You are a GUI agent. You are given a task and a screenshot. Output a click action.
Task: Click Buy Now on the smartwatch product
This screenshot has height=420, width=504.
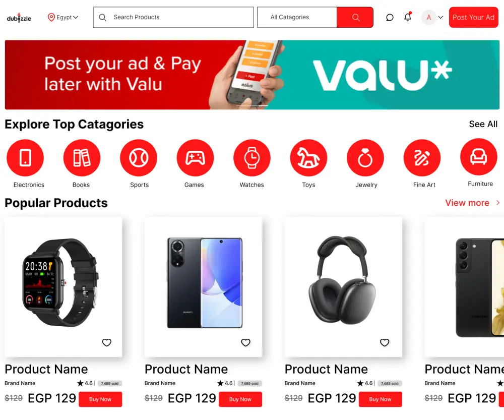(x=100, y=399)
